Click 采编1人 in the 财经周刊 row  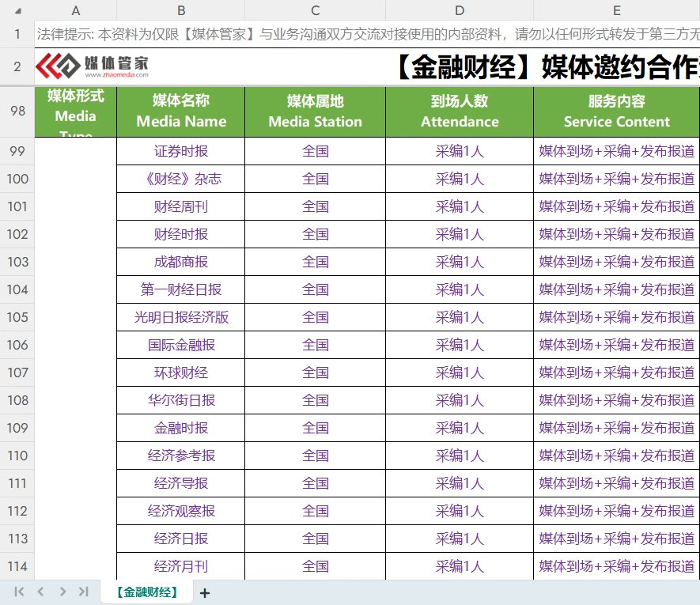coord(460,206)
